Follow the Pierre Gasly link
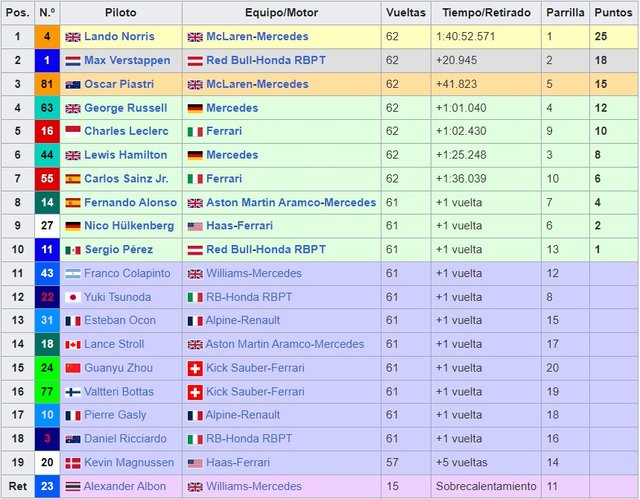This screenshot has width=640, height=499. (x=115, y=415)
